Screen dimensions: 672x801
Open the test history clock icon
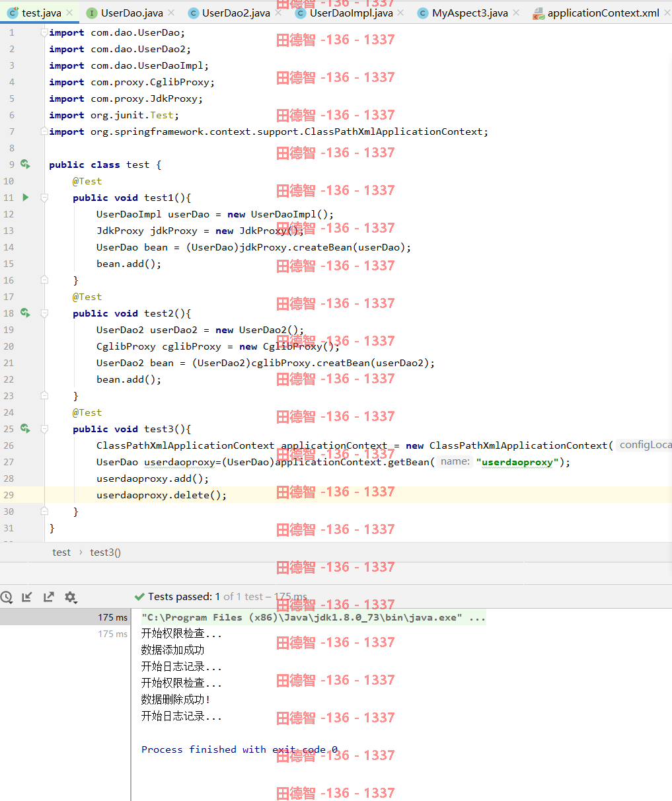[x=7, y=597]
